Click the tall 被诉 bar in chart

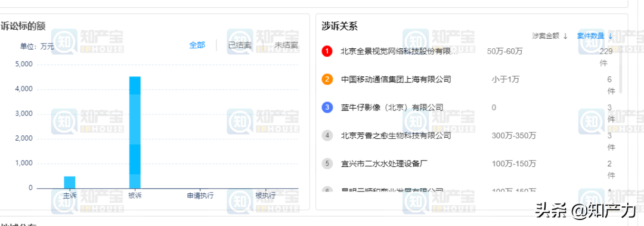tap(135, 132)
